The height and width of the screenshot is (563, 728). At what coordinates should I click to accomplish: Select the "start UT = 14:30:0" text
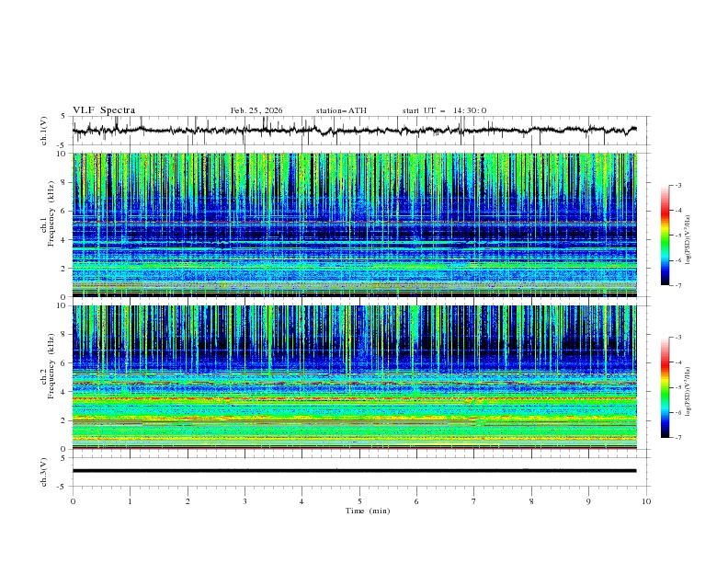click(444, 110)
